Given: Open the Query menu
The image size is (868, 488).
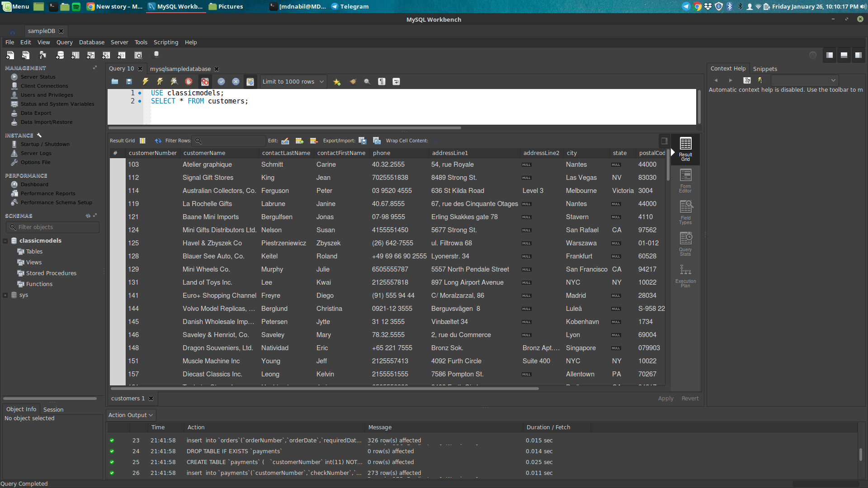Looking at the screenshot, I should (x=64, y=42).
